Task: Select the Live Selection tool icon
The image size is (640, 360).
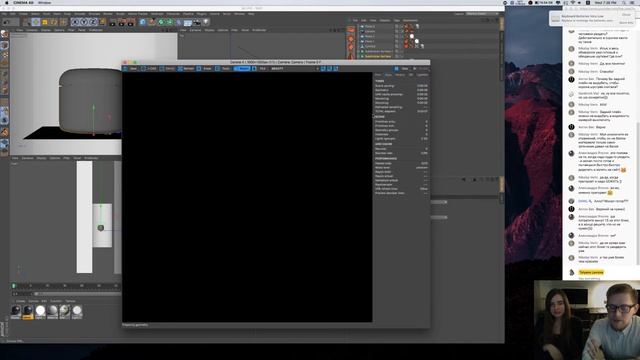Action: pyautogui.click(x=27, y=22)
